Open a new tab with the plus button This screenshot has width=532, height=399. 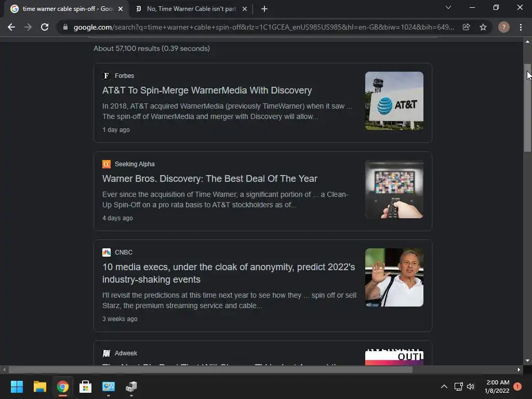coord(264,9)
